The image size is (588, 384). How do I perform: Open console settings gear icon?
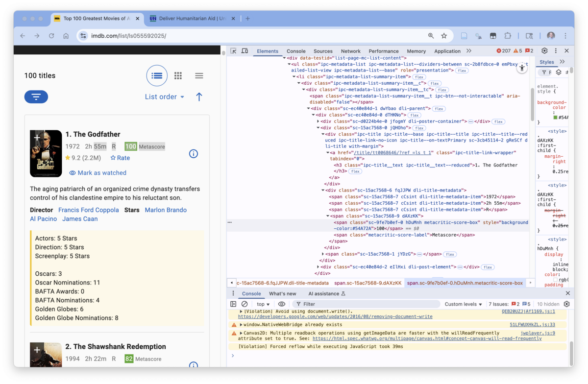tap(567, 304)
